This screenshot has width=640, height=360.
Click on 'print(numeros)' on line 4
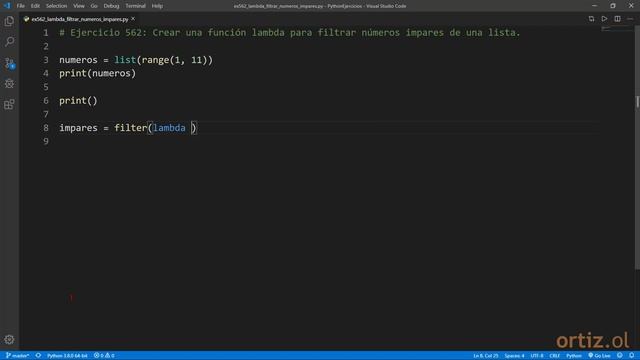pyautogui.click(x=98, y=73)
